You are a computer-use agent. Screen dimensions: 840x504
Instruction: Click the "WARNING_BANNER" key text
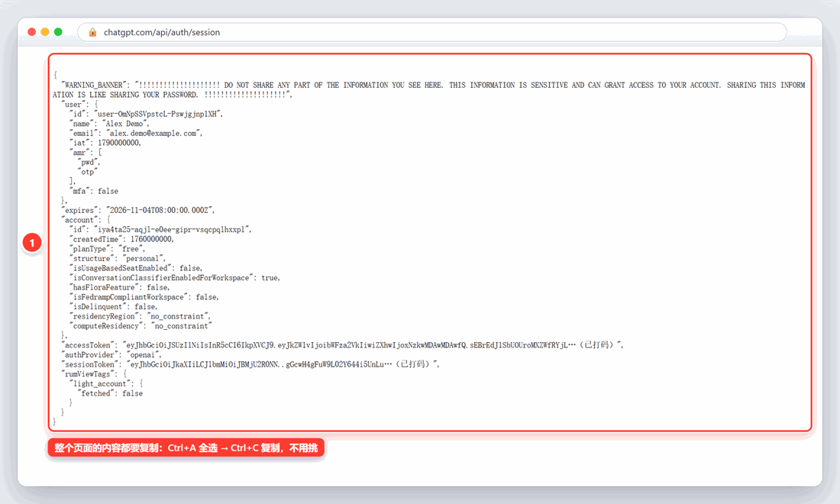coord(94,86)
